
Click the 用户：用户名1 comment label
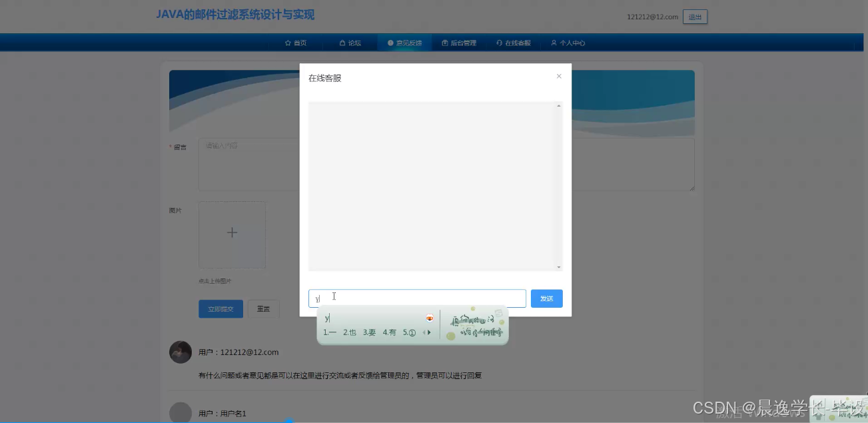(222, 414)
